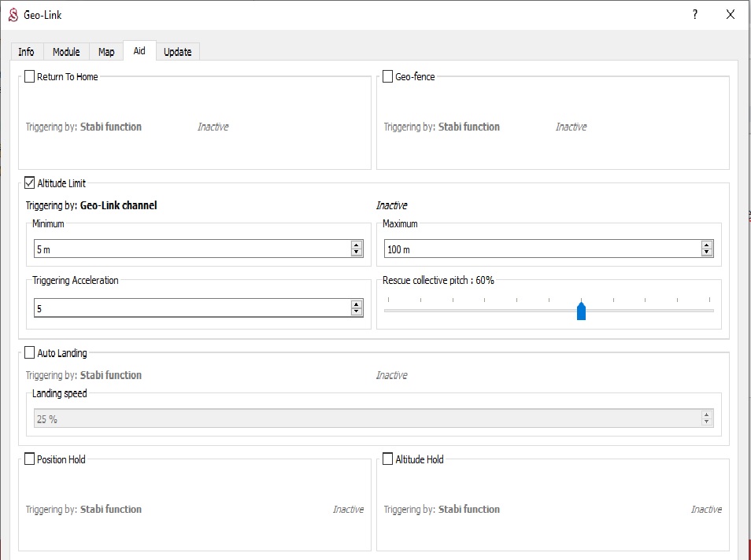Open the Module tab
This screenshot has height=560, width=751.
coord(66,52)
